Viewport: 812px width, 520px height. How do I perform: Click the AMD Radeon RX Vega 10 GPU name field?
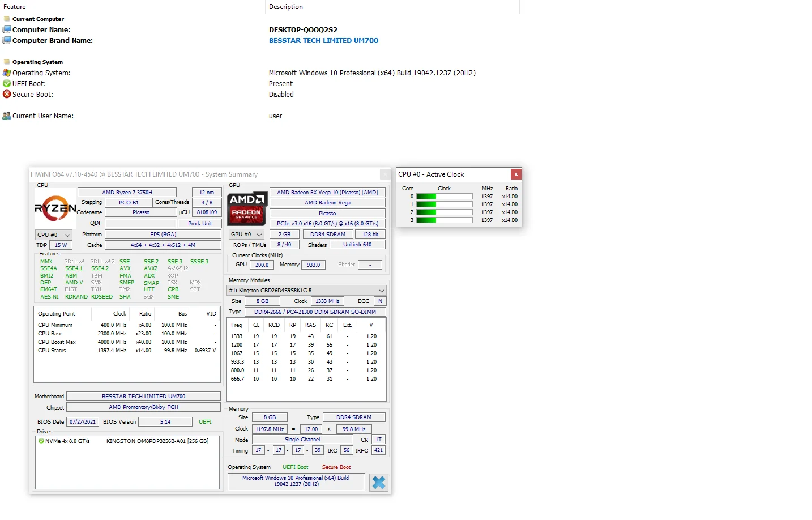point(327,193)
